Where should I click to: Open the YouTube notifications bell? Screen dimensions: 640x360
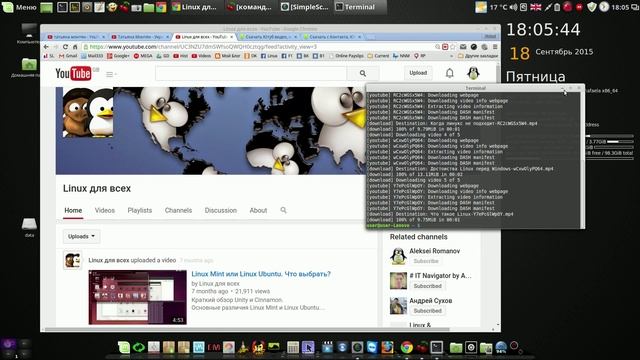click(x=449, y=73)
